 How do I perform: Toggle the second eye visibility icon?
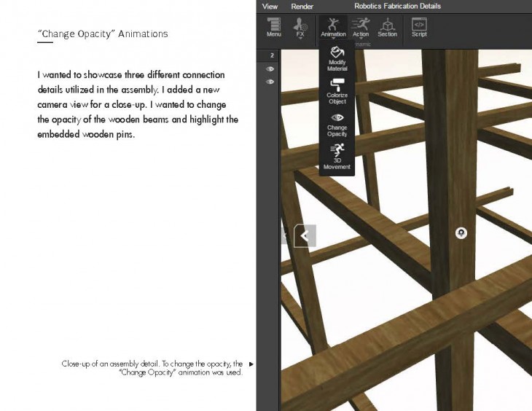[x=270, y=82]
